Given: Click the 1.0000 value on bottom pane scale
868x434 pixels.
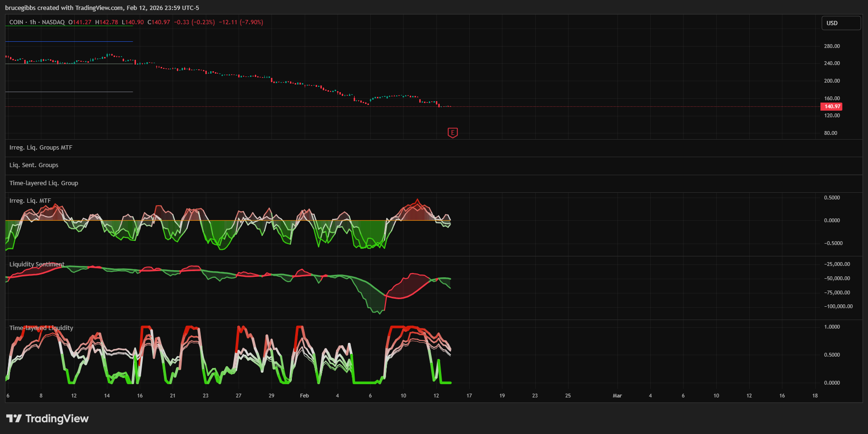Looking at the screenshot, I should (831, 327).
